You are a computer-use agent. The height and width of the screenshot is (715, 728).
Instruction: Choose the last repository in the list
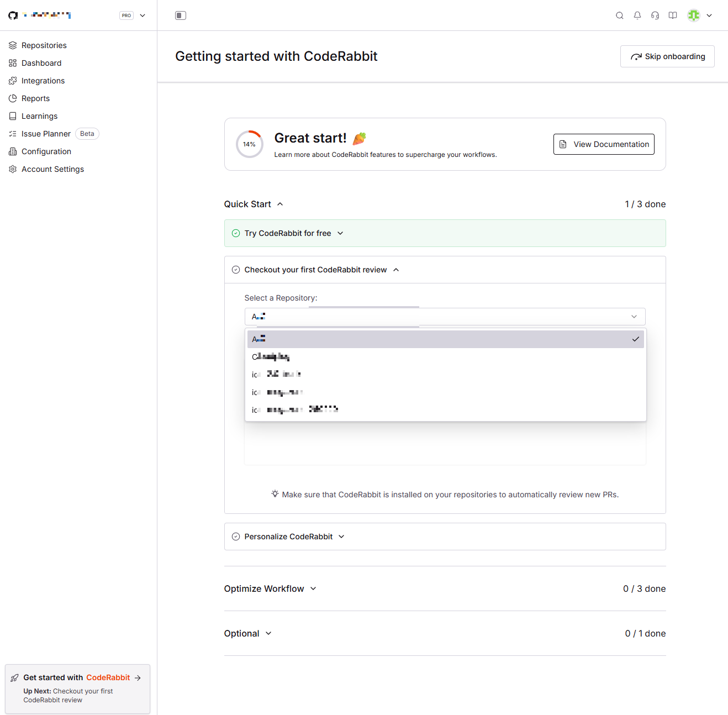(x=446, y=410)
